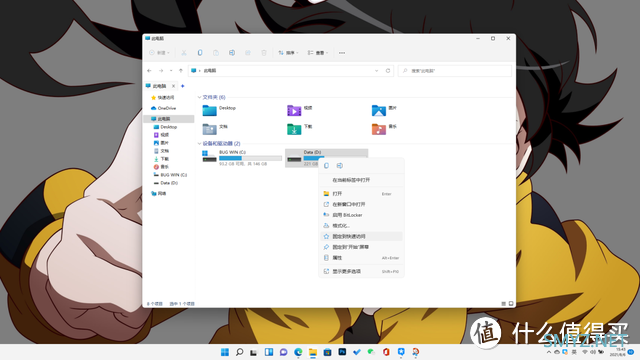This screenshot has width=640, height=360.
Task: Select the 音乐 Music folder in main pane
Action: [x=379, y=129]
